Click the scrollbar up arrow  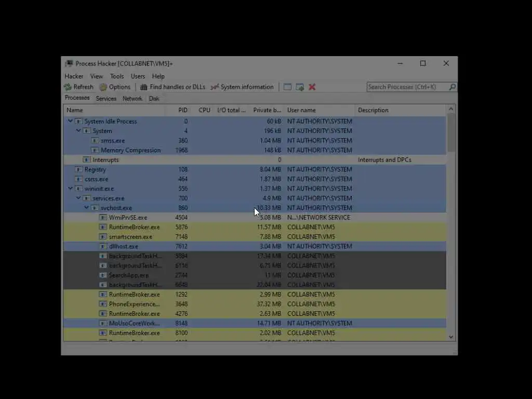tap(450, 109)
